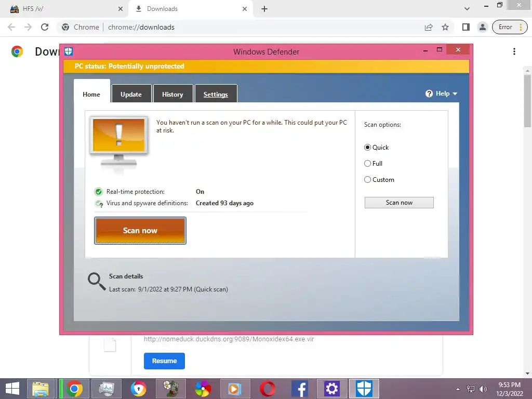Open the media player taskbar icon
This screenshot has width=532, height=399.
235,389
